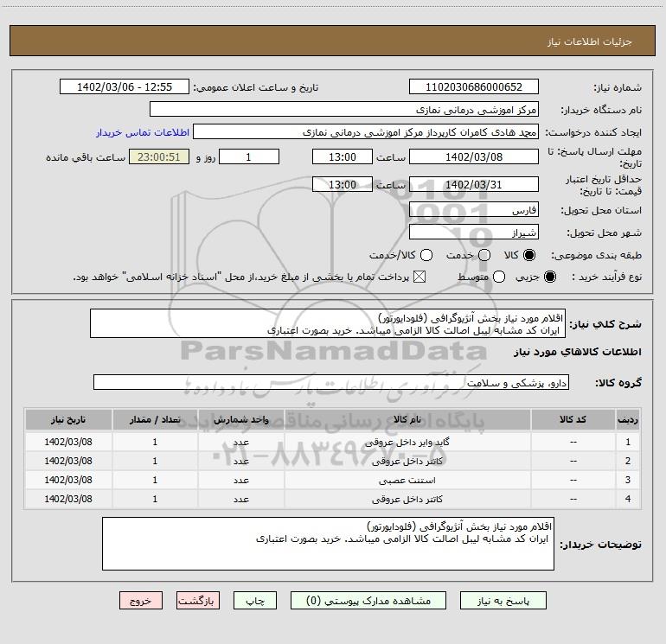
Task: Click the unit عدد in row 2
Action: click(x=240, y=462)
